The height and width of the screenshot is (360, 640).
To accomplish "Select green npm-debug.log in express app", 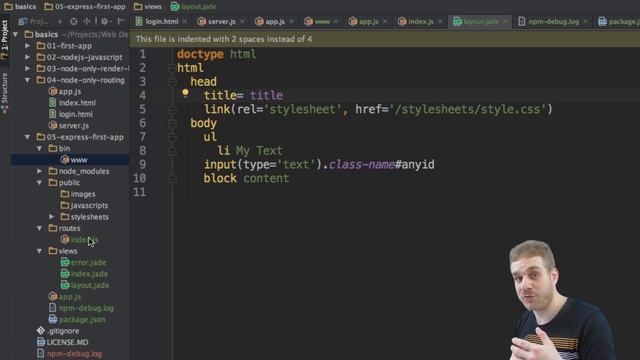I will [81, 308].
